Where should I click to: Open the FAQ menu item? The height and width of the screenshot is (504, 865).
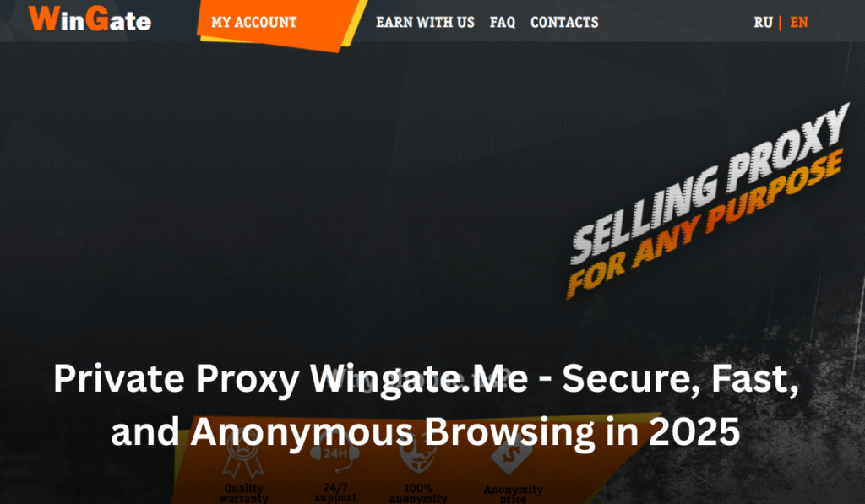pos(503,22)
